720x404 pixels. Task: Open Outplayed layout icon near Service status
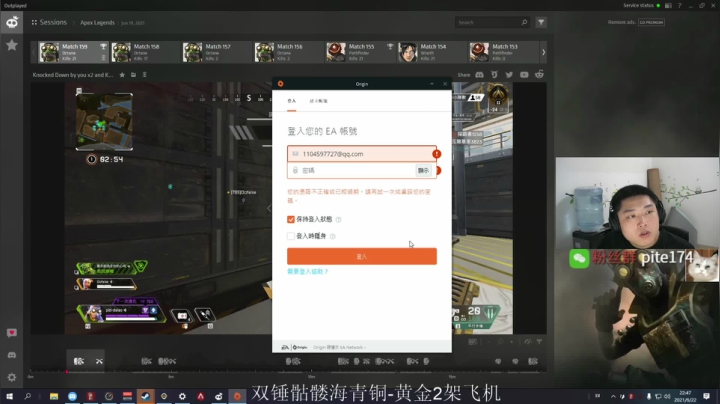coord(668,6)
